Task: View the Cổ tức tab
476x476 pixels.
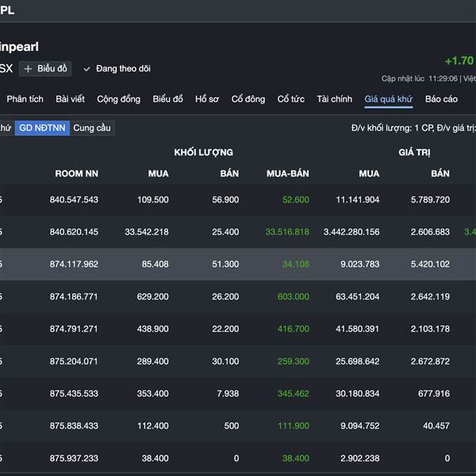Action: 291,99
